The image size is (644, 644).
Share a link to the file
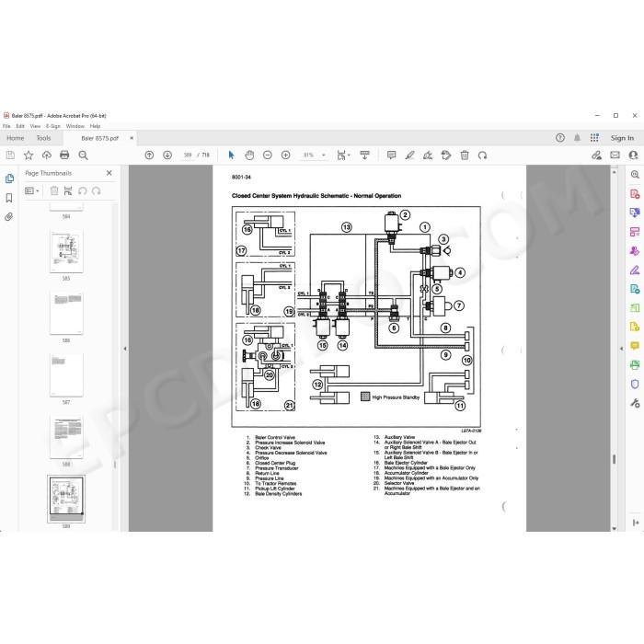click(596, 155)
